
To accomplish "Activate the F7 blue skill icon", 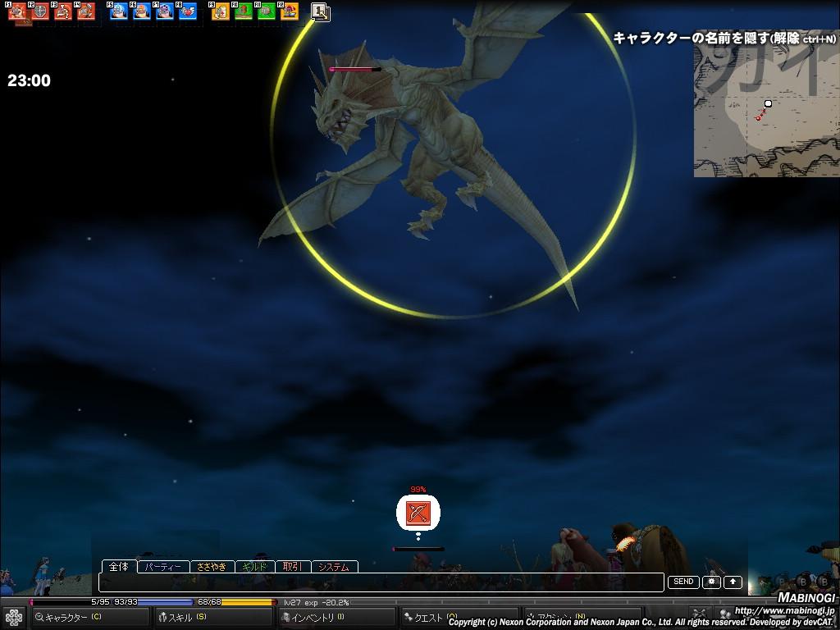I will coord(165,11).
